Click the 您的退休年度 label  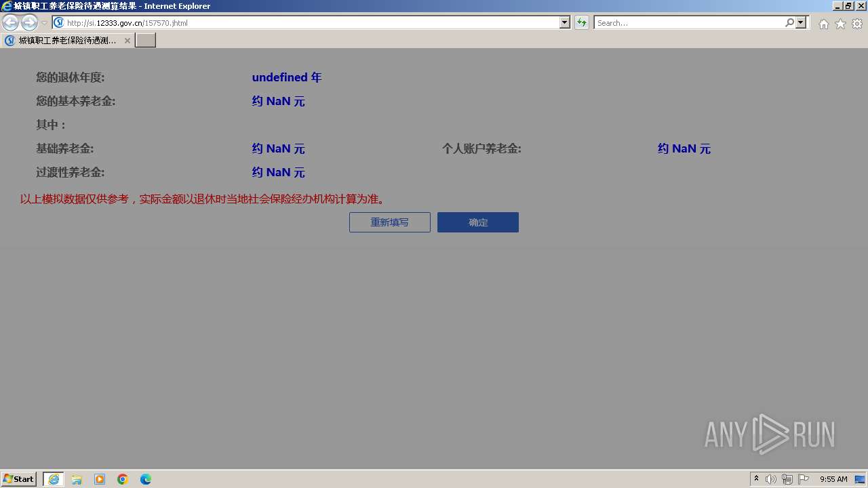click(71, 77)
